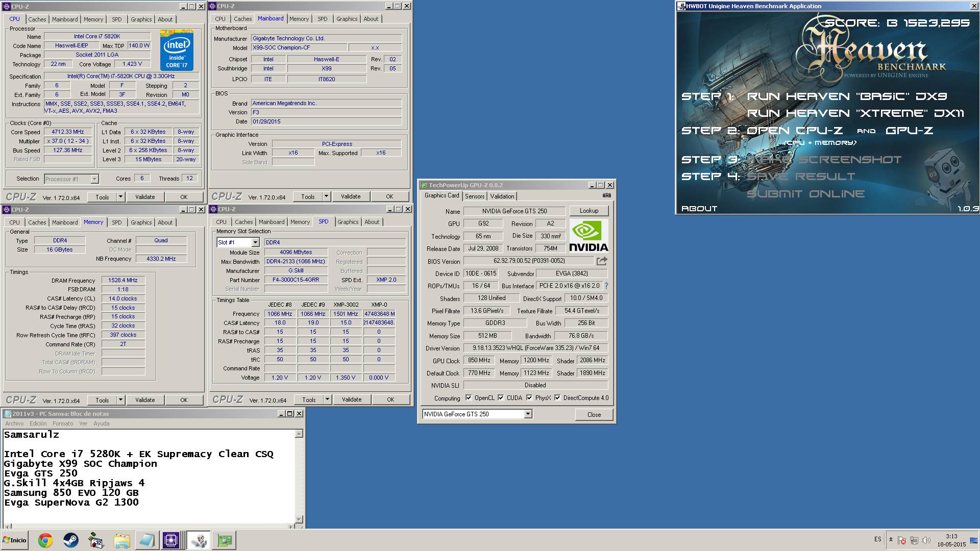
Task: Click Open CPU-Z link in HWBOT window
Action: (795, 131)
